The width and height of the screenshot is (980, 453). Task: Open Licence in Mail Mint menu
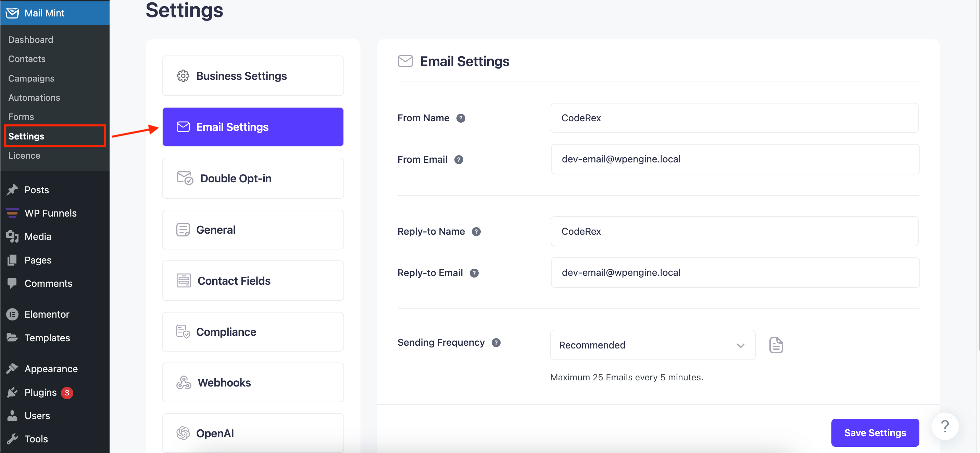(x=24, y=156)
